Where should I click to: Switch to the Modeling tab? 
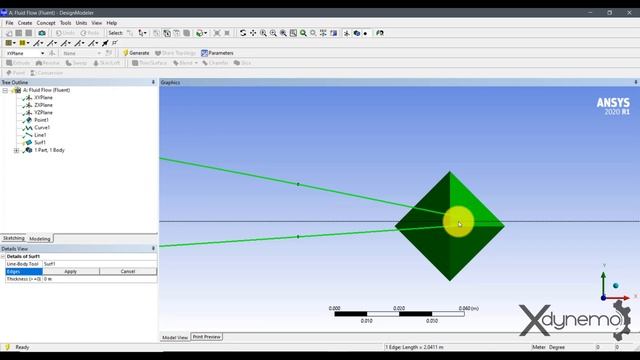click(40, 239)
